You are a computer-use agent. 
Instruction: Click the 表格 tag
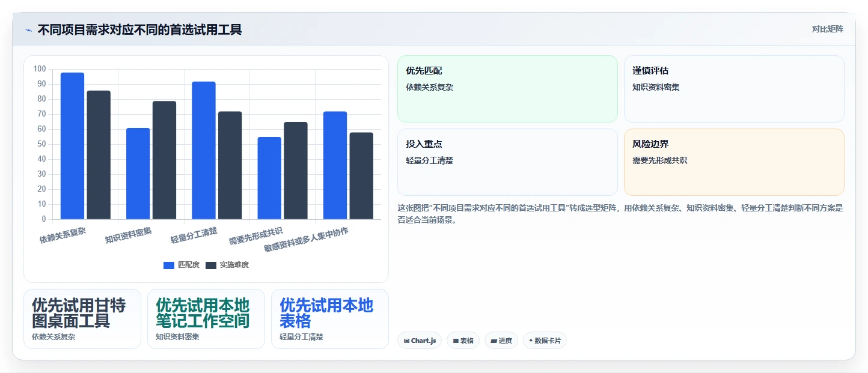(x=463, y=341)
